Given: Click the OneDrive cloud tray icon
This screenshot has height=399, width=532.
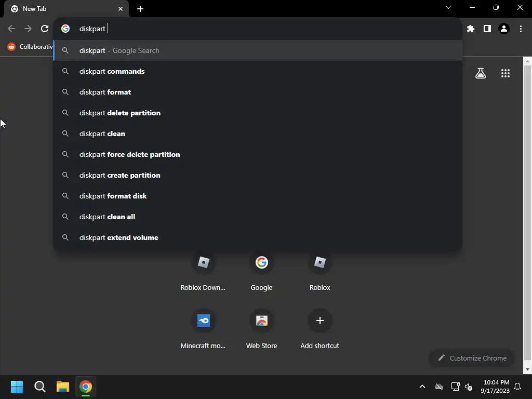Looking at the screenshot, I should [x=439, y=387].
